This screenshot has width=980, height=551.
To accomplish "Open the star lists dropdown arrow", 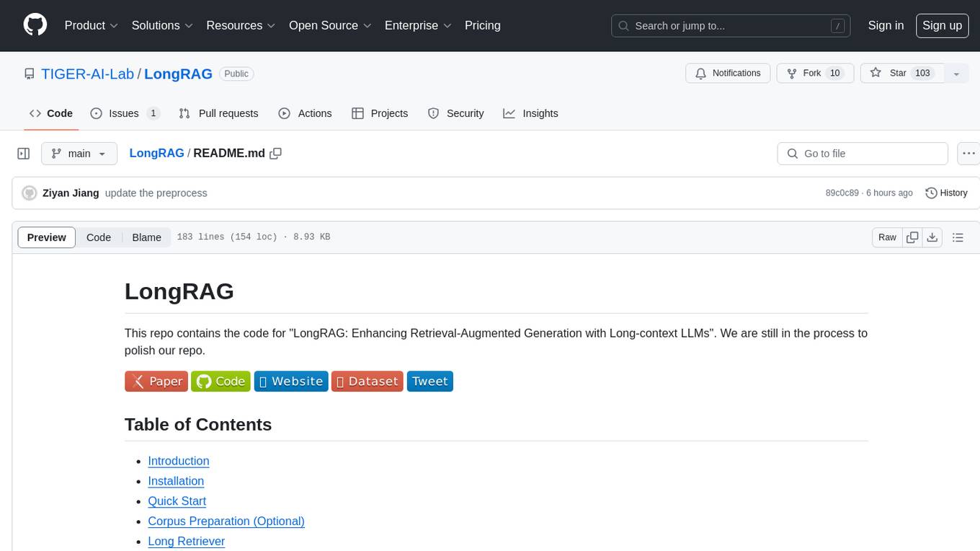I will pos(956,74).
